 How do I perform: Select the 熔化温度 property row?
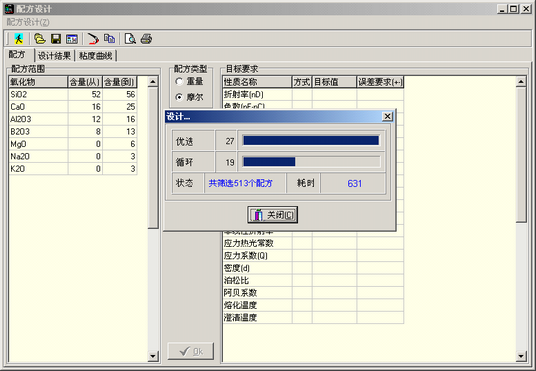pyautogui.click(x=313, y=305)
